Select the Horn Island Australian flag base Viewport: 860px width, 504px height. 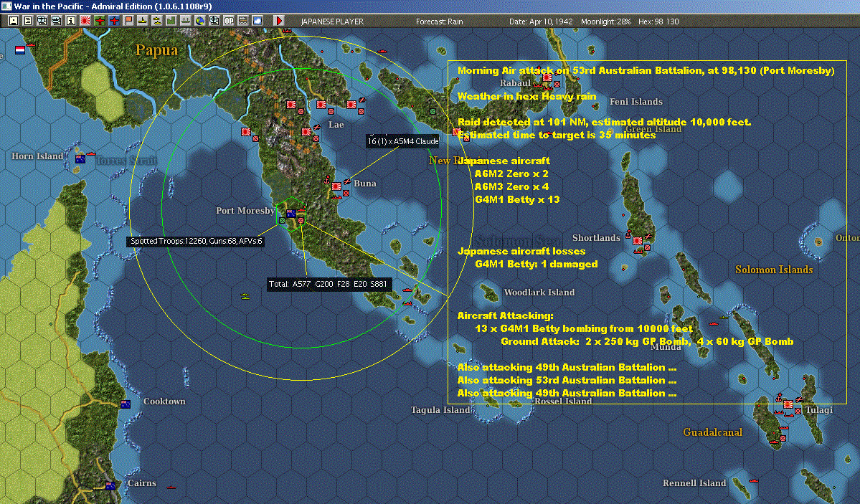(80, 159)
